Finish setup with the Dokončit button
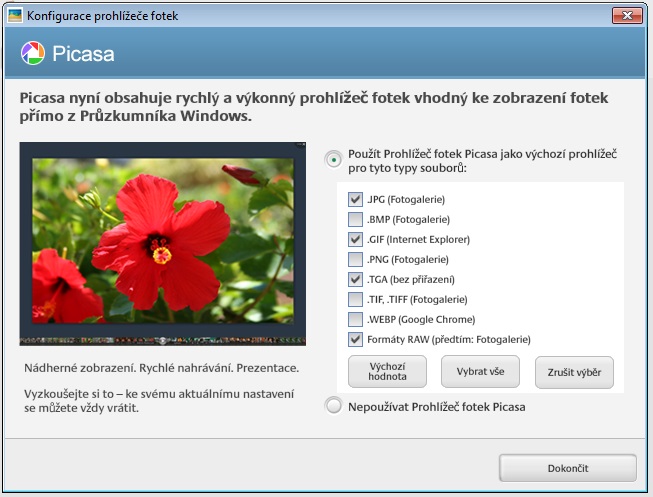The width and height of the screenshot is (653, 497). click(x=568, y=468)
